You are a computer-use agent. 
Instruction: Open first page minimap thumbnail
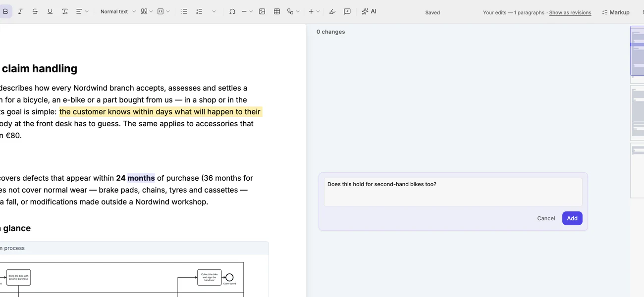(637, 54)
